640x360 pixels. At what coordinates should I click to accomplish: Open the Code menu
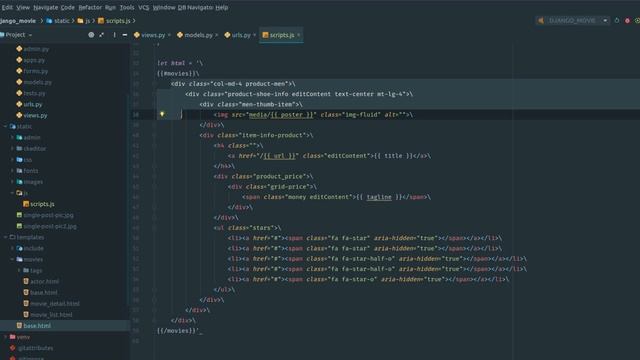(x=68, y=7)
